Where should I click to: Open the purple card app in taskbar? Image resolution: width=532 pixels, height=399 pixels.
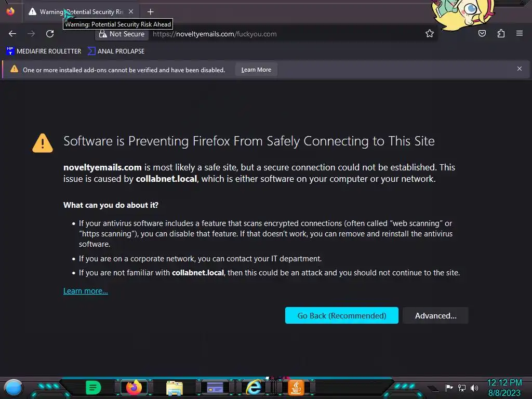coord(215,388)
